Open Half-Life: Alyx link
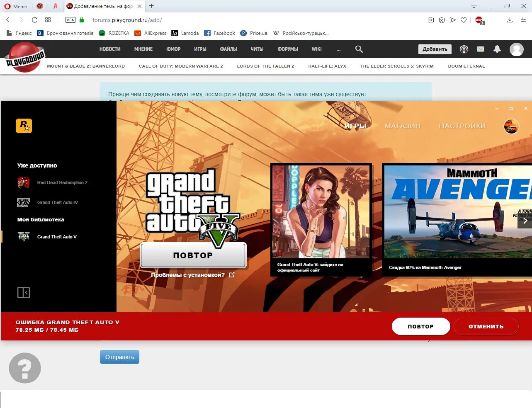This screenshot has width=532, height=408. 327,66
